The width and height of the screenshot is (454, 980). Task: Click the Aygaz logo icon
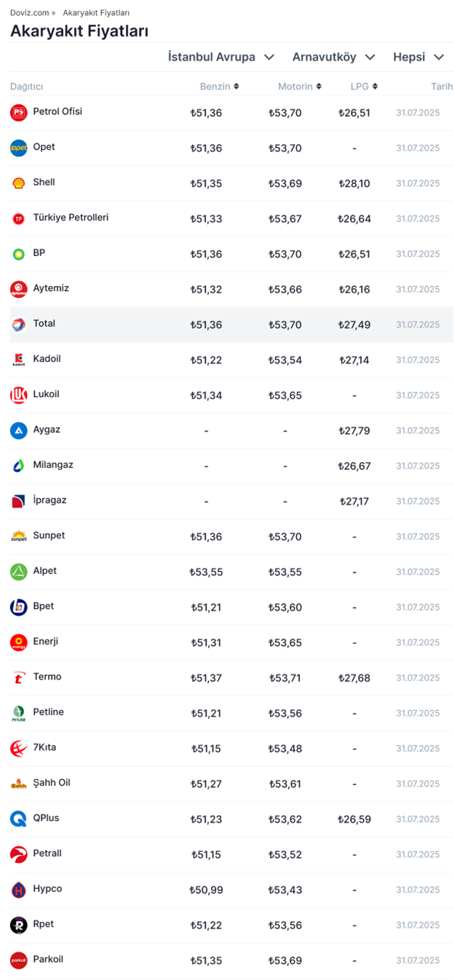[18, 431]
